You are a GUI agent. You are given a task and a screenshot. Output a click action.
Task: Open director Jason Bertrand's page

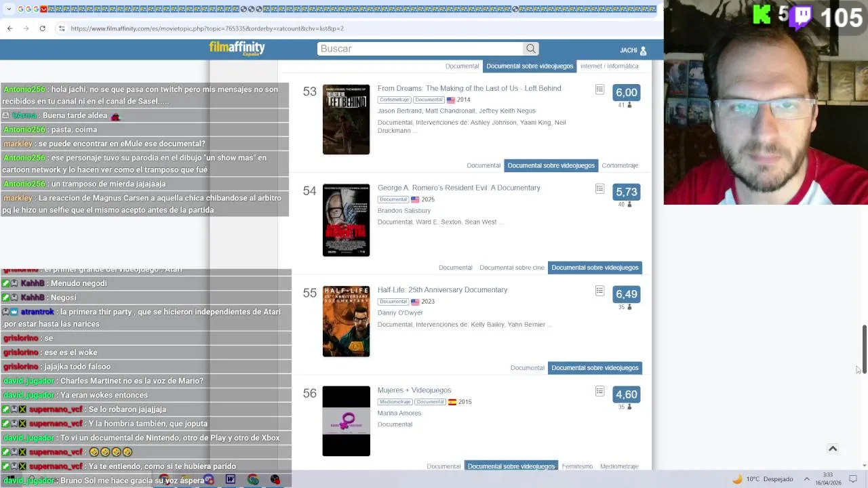(399, 110)
